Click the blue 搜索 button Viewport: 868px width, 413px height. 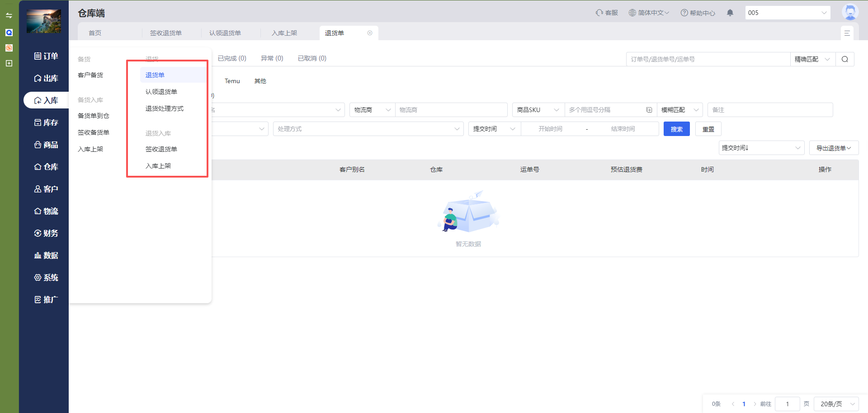point(676,129)
